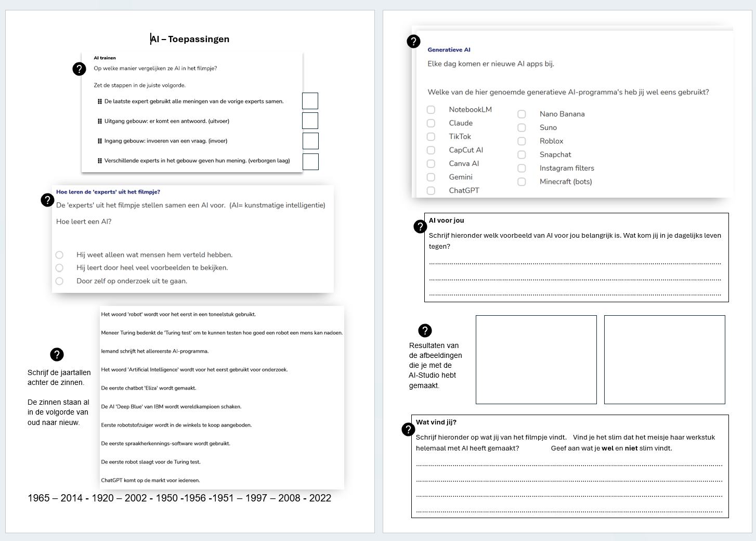Click the question mark beside 'Wat vind jij?'
Image resolution: width=756 pixels, height=541 pixels.
[x=408, y=429]
